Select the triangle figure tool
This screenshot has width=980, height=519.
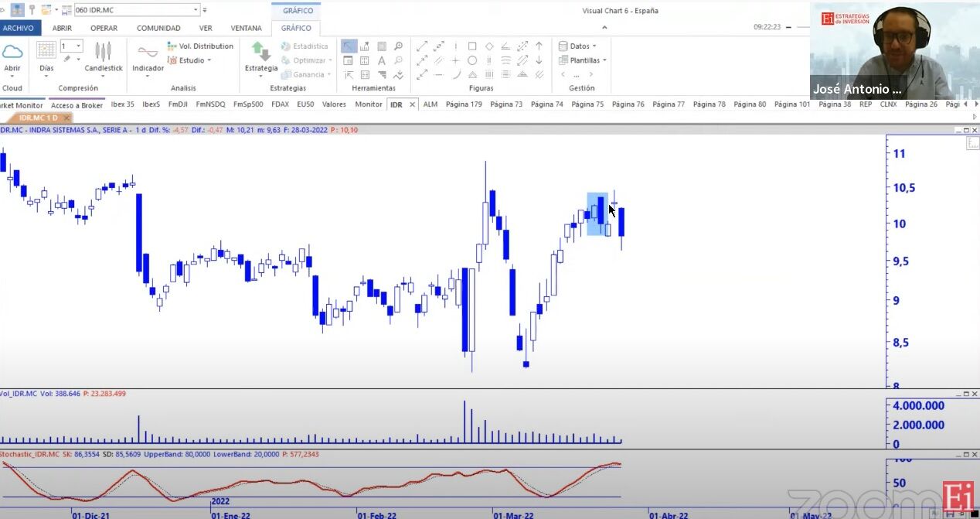[472, 74]
